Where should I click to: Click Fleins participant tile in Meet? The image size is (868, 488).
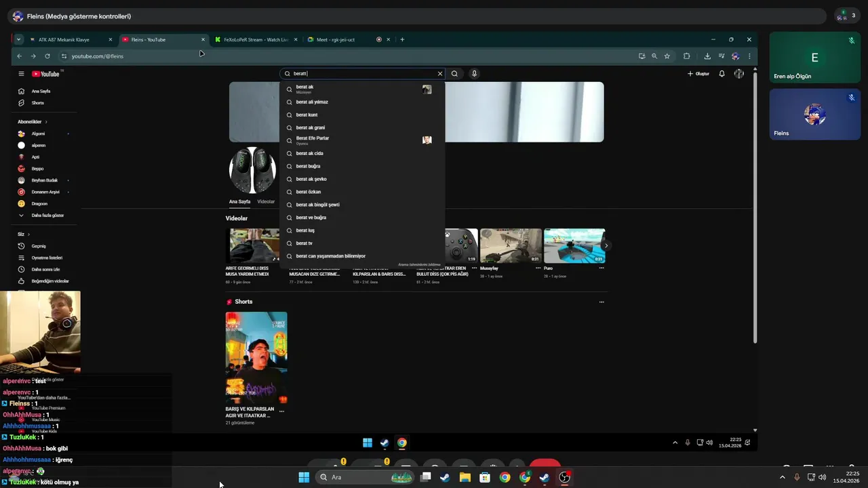pyautogui.click(x=814, y=114)
